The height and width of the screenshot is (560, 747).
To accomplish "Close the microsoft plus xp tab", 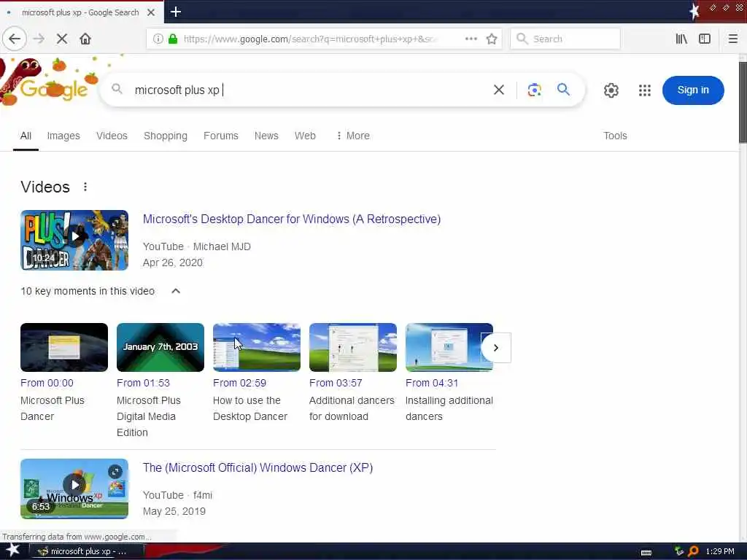I will [151, 12].
